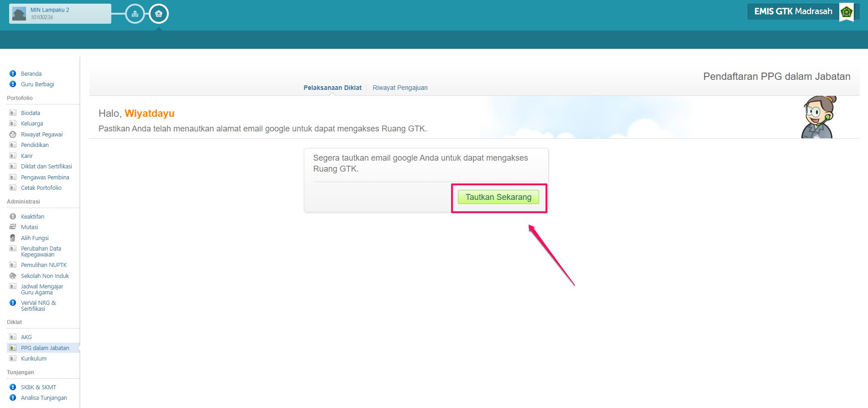This screenshot has height=408, width=868.
Task: Click the Diklat dan Sertifikasi icon
Action: pyautogui.click(x=13, y=166)
